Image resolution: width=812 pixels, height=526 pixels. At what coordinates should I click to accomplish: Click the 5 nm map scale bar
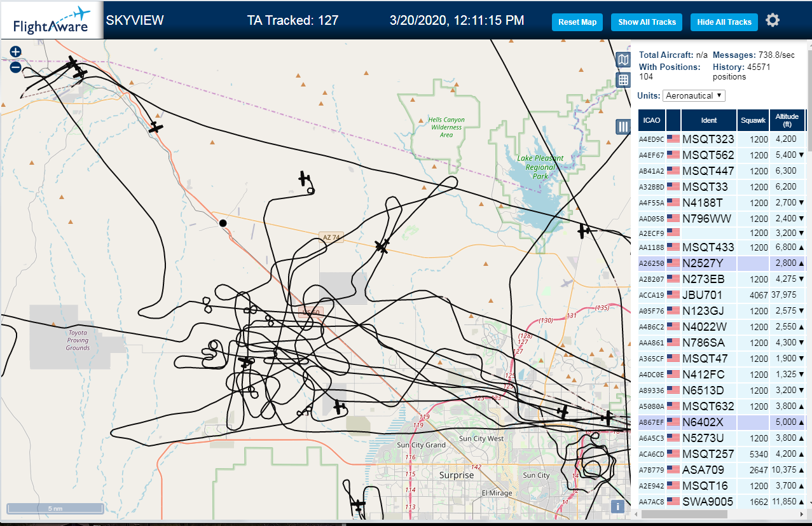(55, 509)
